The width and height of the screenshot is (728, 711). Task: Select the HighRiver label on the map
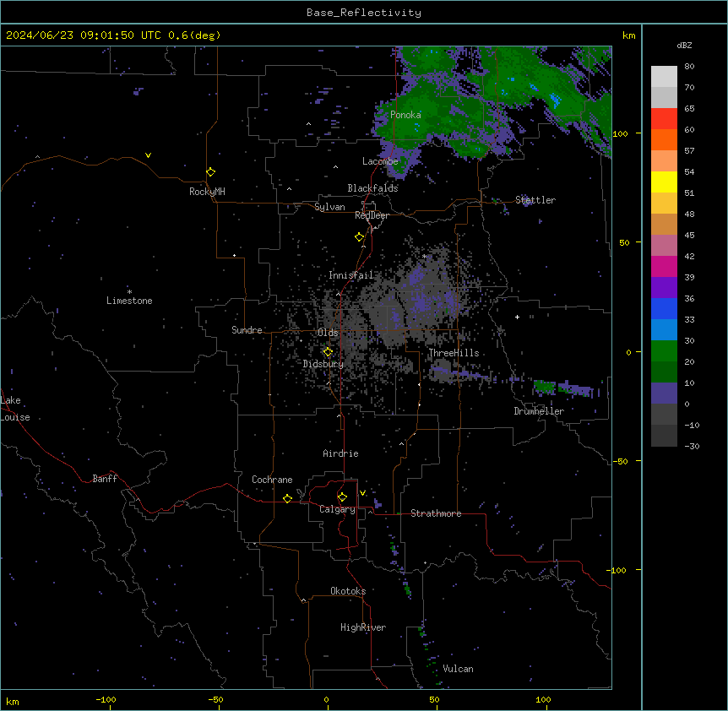tap(363, 627)
